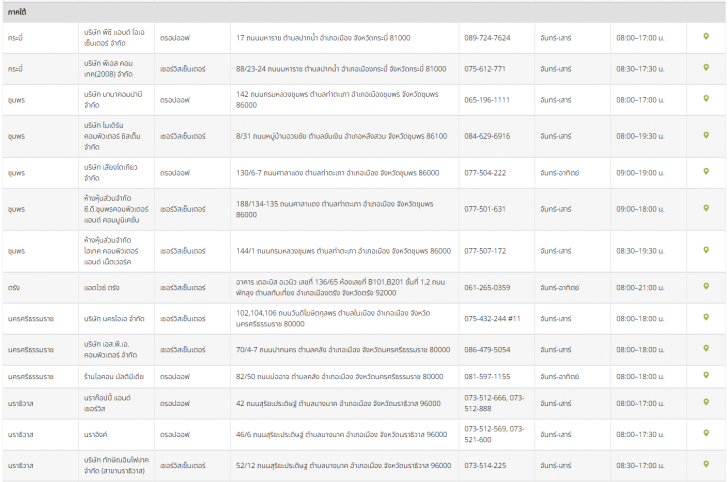Select phone number 089-724-7624
This screenshot has width=728, height=482.
[487, 38]
